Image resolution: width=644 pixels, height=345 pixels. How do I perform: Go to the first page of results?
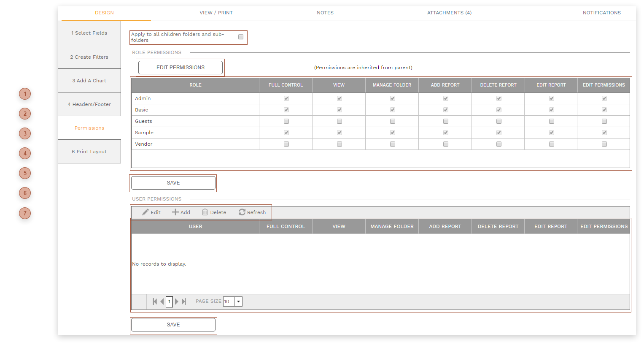155,302
